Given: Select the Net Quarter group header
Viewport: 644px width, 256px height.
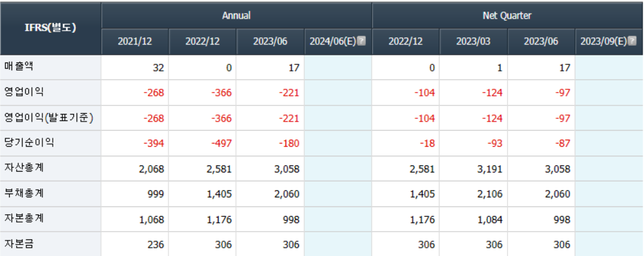Looking at the screenshot, I should coord(507,15).
